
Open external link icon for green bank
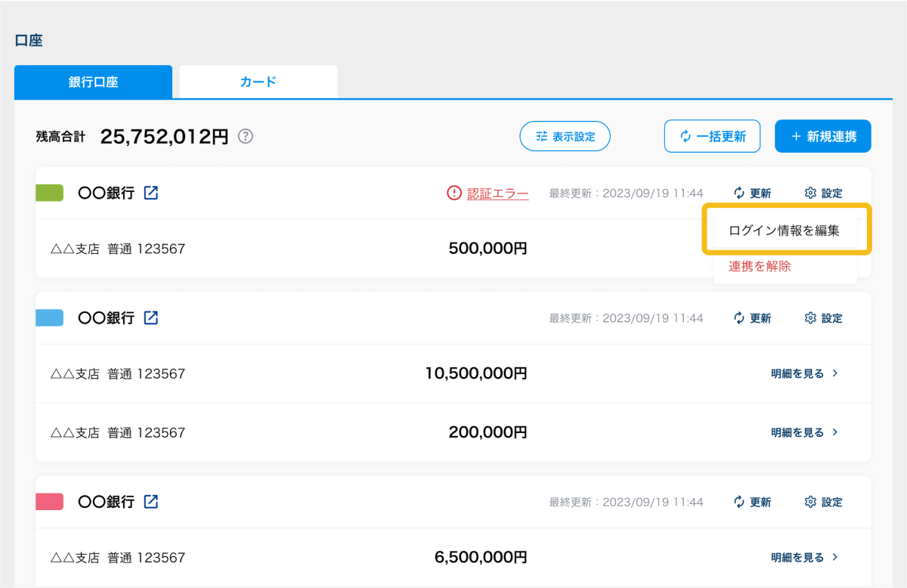151,193
